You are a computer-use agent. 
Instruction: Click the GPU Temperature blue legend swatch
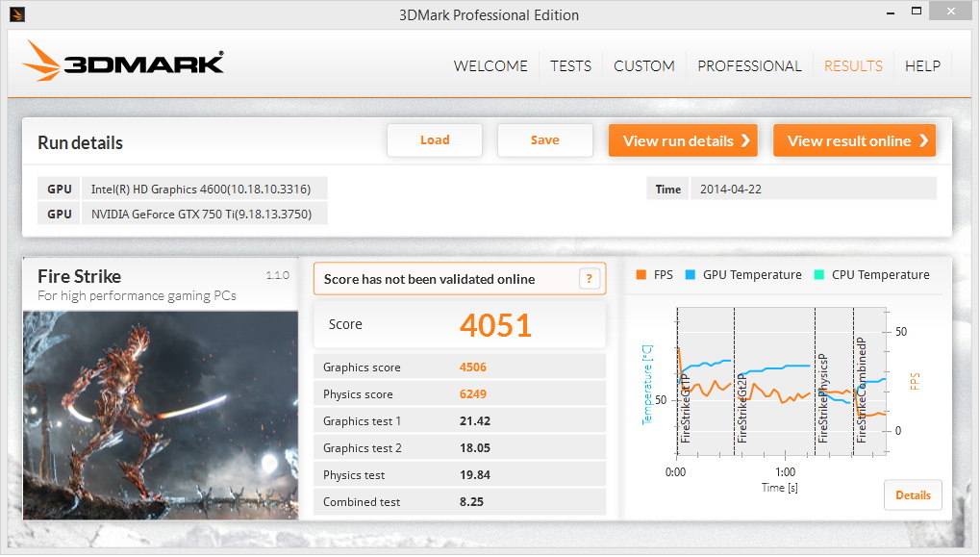point(690,275)
